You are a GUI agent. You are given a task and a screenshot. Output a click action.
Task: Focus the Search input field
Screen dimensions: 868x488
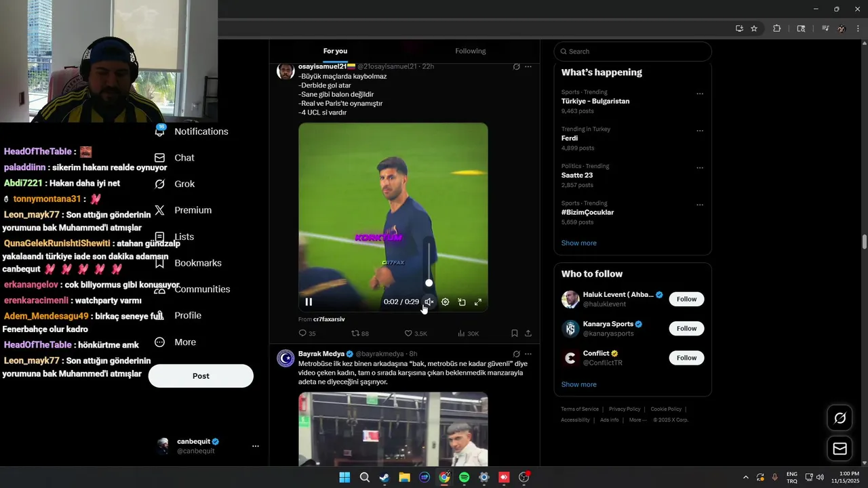(x=633, y=52)
